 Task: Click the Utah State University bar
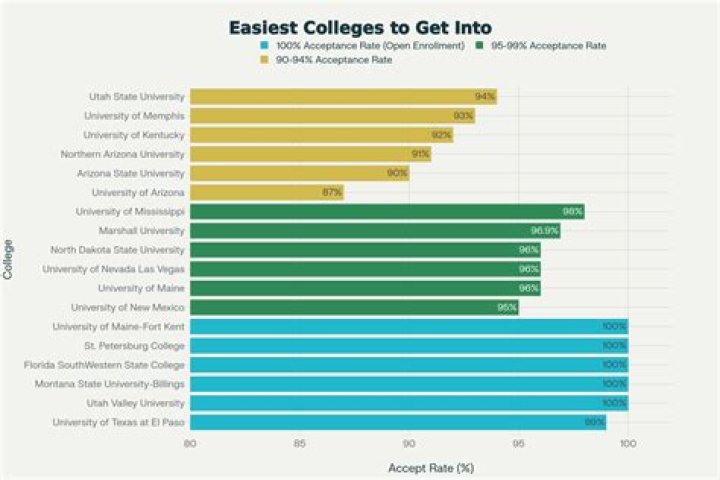click(342, 97)
